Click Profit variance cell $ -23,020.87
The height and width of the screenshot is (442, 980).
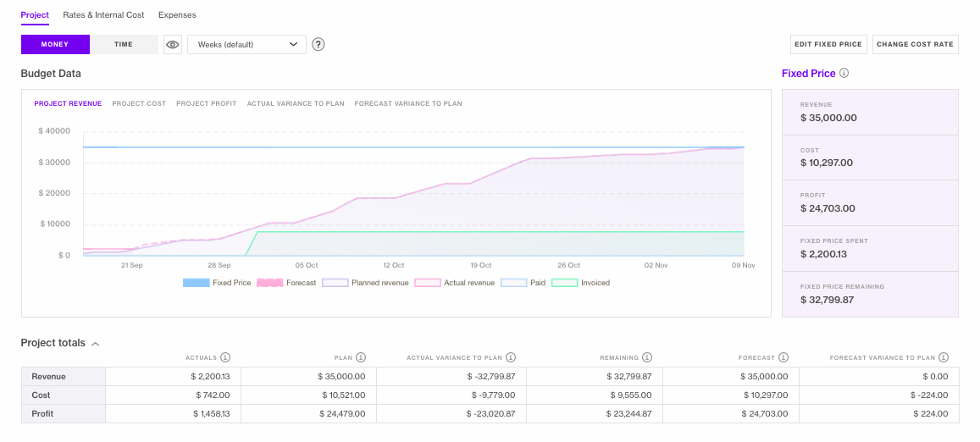[x=451, y=414]
